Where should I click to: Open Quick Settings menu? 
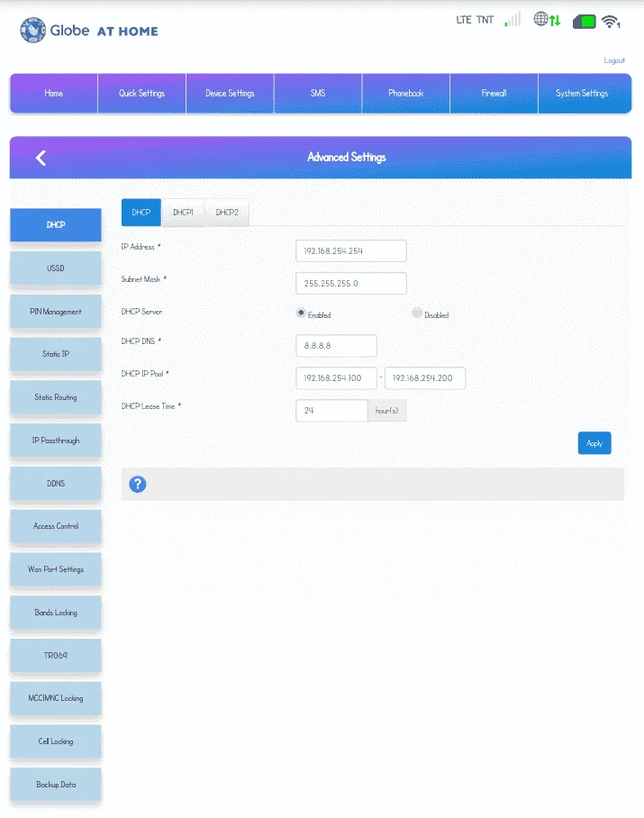coord(141,94)
